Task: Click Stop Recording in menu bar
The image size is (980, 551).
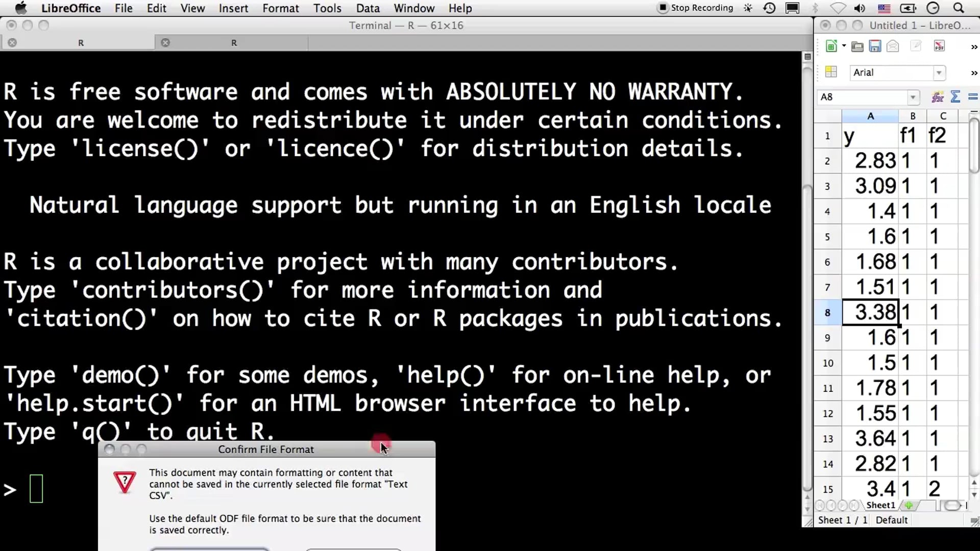Action: [x=696, y=8]
